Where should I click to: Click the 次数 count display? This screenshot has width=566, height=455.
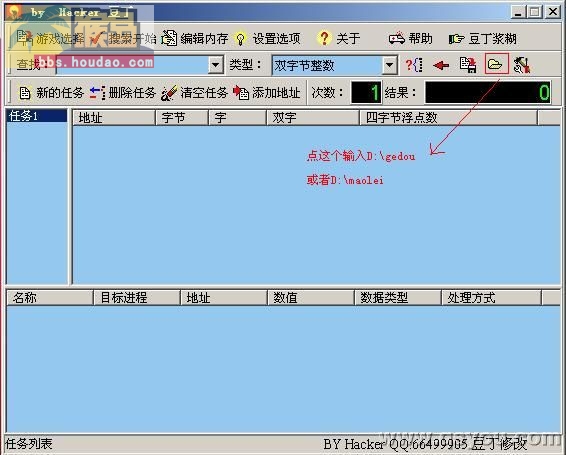click(x=366, y=92)
